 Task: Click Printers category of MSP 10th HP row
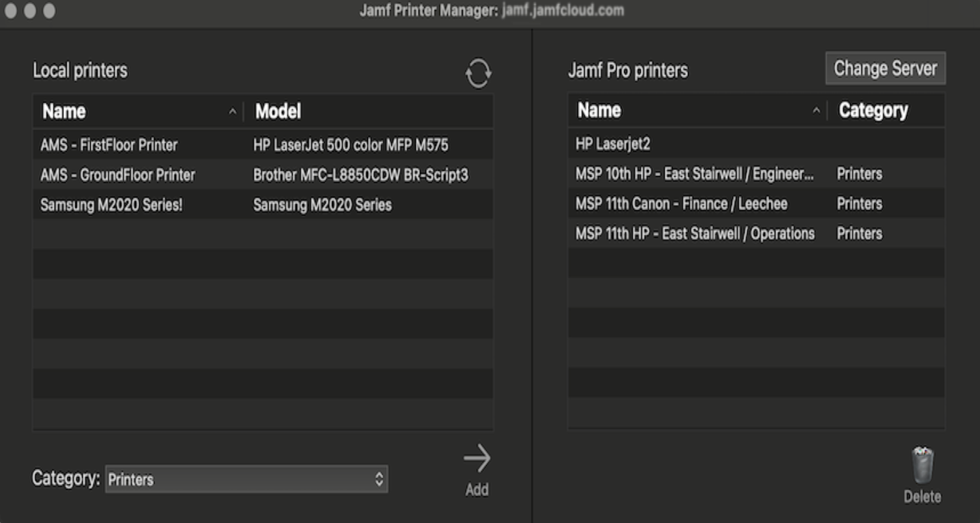(859, 173)
